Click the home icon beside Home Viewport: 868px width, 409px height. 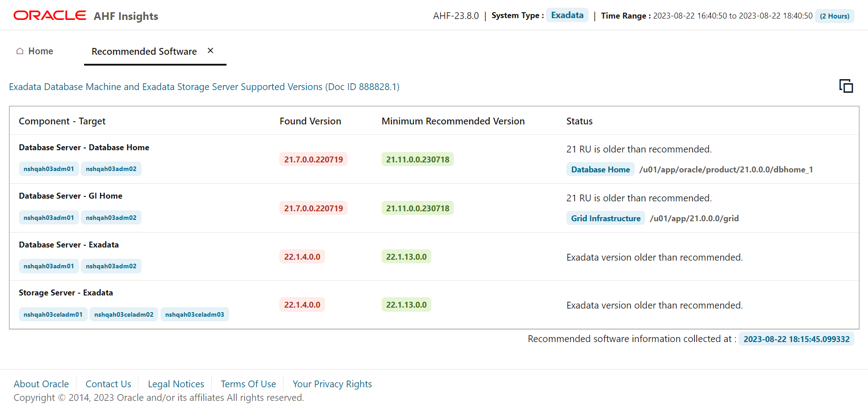pos(20,51)
